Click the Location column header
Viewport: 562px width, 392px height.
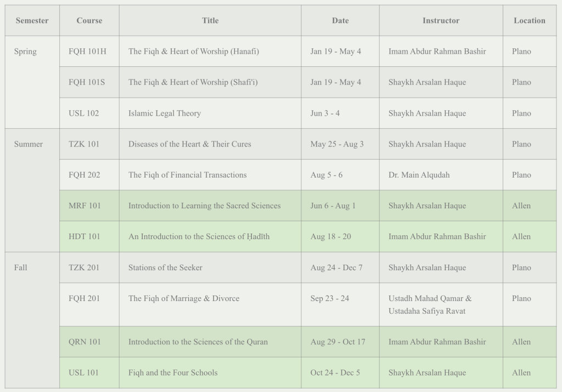pos(530,21)
